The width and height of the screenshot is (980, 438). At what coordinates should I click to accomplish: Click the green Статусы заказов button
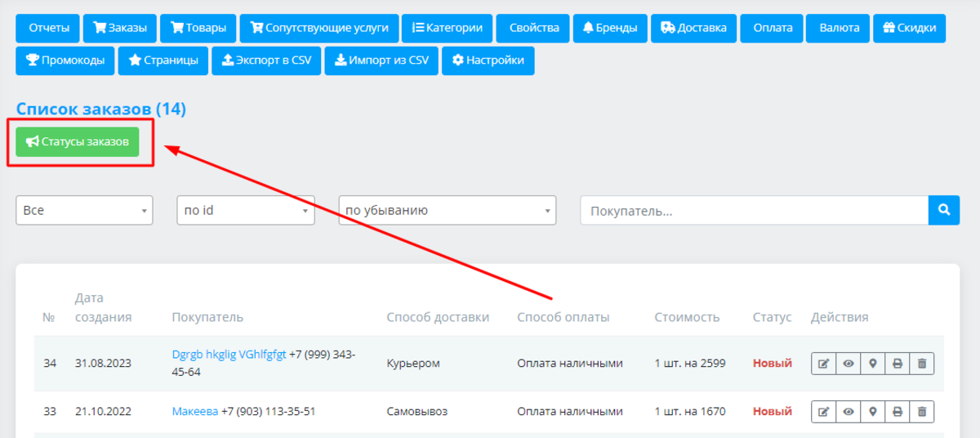click(78, 141)
